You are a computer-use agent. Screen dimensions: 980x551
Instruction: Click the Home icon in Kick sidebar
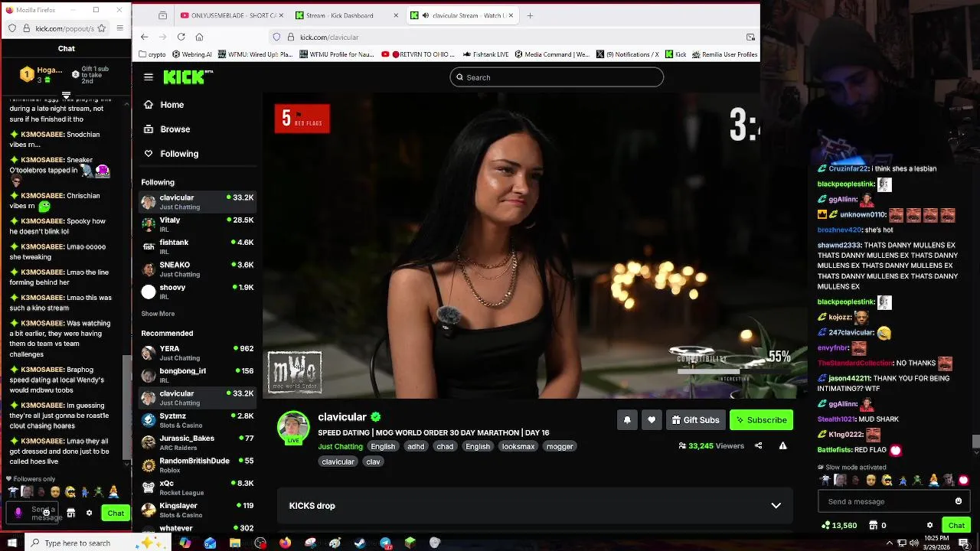pyautogui.click(x=149, y=105)
